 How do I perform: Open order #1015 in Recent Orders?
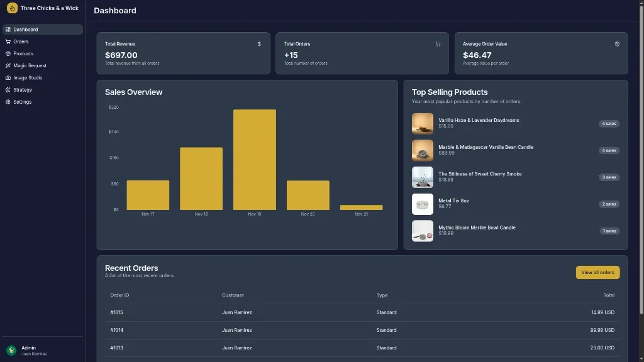[116, 312]
